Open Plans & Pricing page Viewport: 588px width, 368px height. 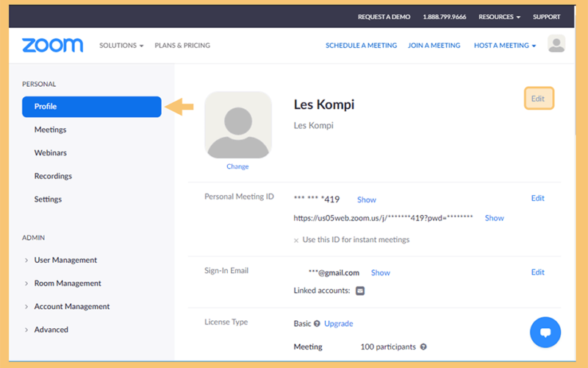point(182,46)
